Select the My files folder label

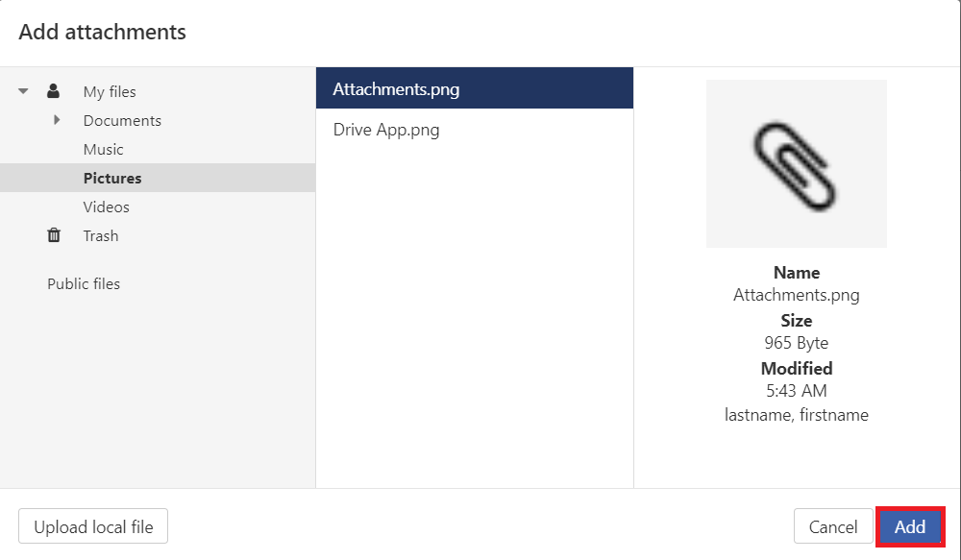click(110, 92)
